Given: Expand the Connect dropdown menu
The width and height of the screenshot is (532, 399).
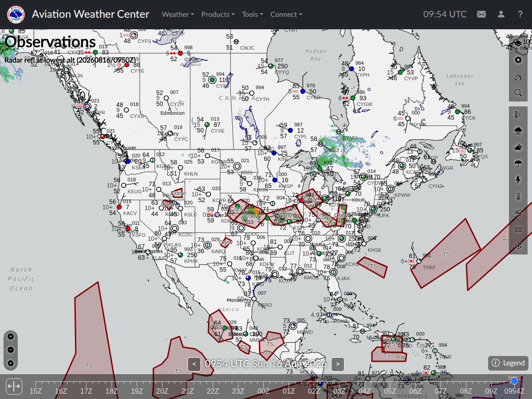Looking at the screenshot, I should point(286,14).
